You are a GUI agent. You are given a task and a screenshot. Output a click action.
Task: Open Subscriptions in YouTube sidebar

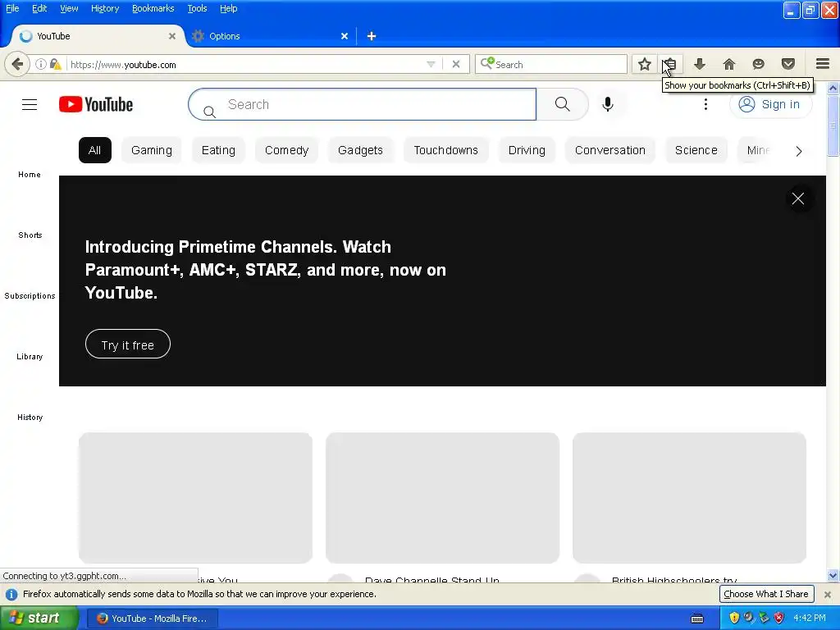(30, 295)
